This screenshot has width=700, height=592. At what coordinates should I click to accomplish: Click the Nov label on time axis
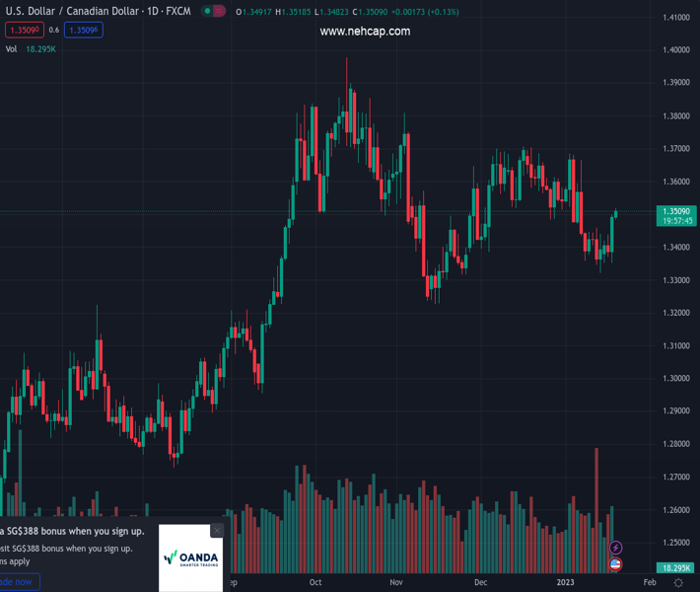click(396, 583)
